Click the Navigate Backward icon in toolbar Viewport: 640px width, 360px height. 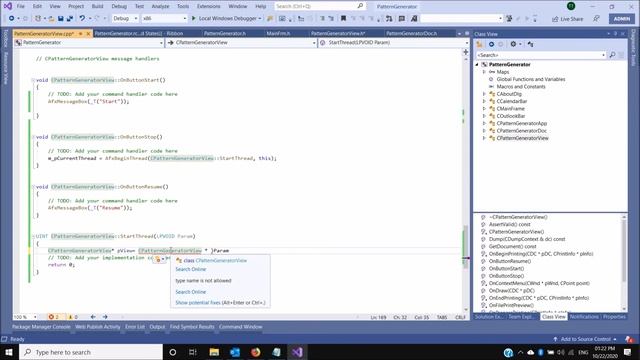click(11, 18)
